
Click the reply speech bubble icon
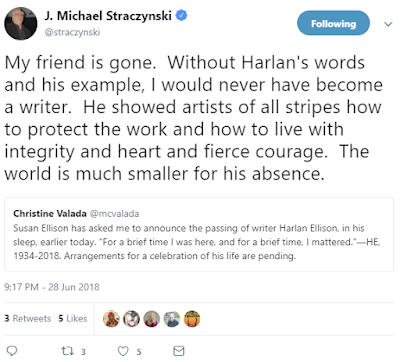tap(12, 351)
